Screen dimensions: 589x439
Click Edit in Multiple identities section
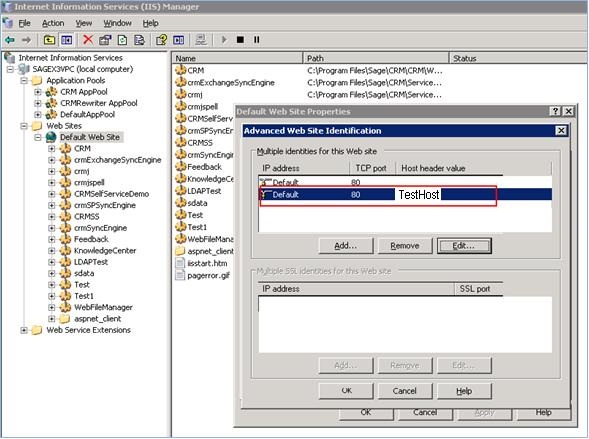[x=464, y=246]
